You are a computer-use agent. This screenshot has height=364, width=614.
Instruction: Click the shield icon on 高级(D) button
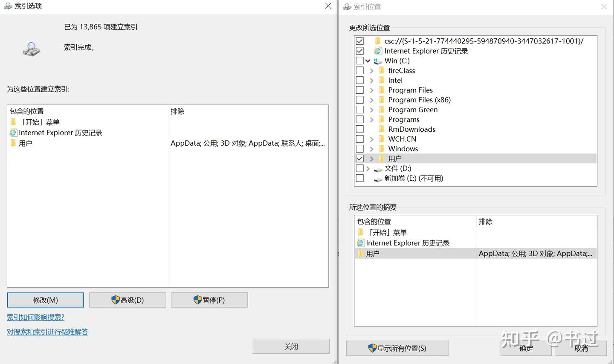tap(115, 300)
